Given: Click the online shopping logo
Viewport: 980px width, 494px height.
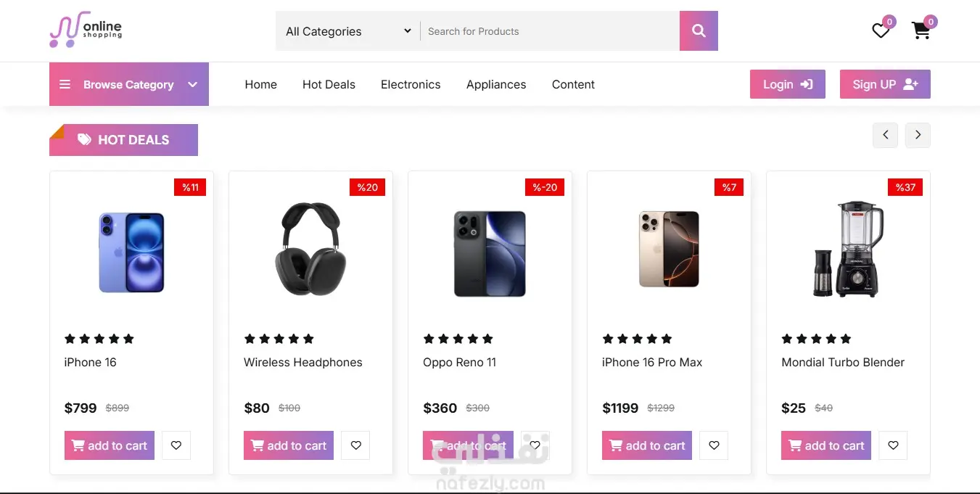Looking at the screenshot, I should click(86, 30).
